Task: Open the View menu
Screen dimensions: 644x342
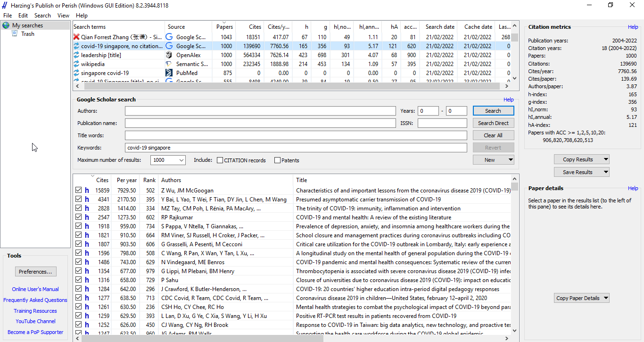Action: (x=63, y=16)
